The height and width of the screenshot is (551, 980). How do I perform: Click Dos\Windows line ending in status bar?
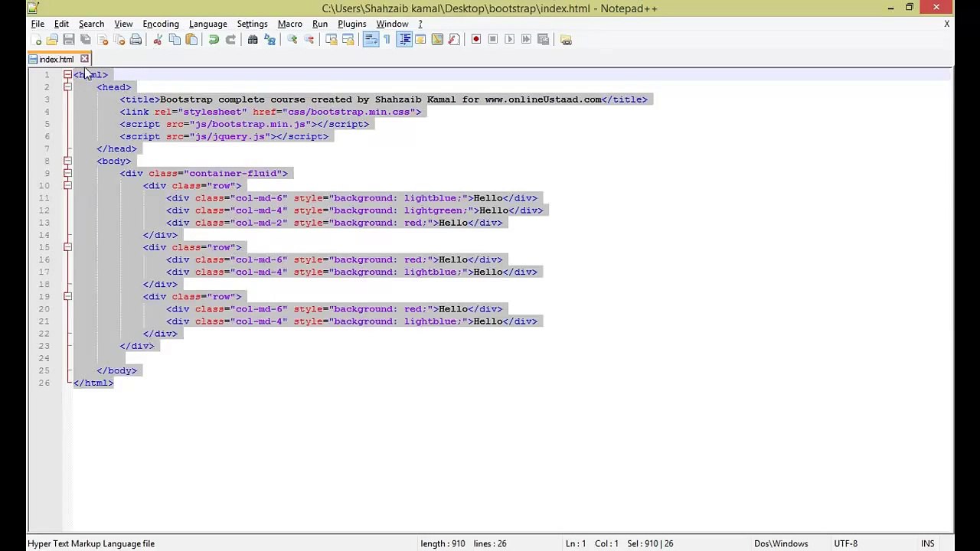pyautogui.click(x=781, y=543)
